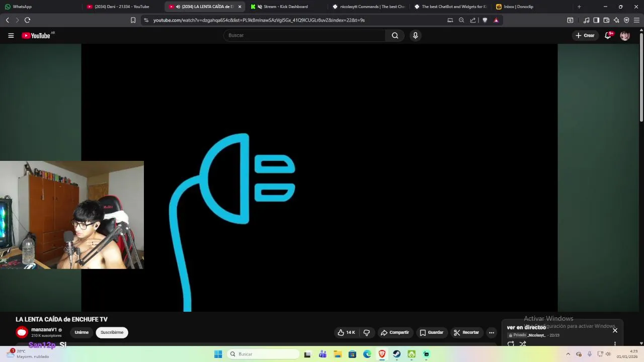644x362 pixels.
Task: Reload the page with the refresh icon
Action: (x=27, y=20)
